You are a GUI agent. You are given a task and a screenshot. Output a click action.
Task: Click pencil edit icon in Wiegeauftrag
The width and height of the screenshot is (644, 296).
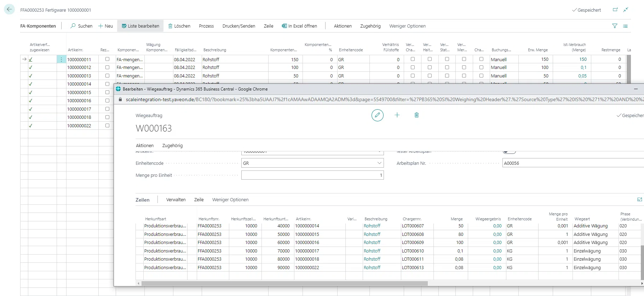pos(378,115)
